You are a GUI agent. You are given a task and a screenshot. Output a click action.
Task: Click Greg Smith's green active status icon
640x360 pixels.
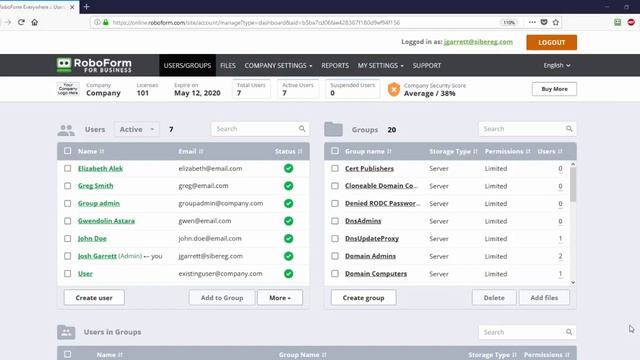click(289, 186)
